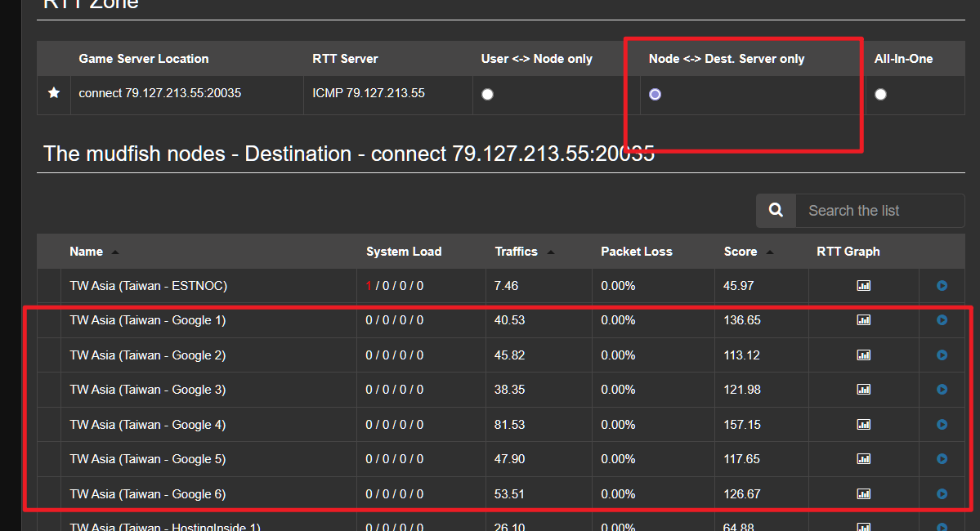Image resolution: width=980 pixels, height=531 pixels.
Task: Open RTT graph for Taiwan Google 1
Action: pyautogui.click(x=863, y=320)
